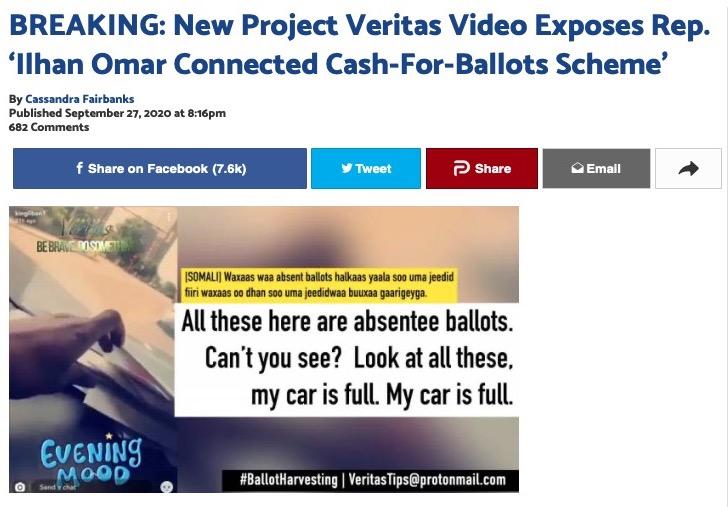Click the emoji icon beside Send a chat
This screenshot has height=507, width=728.
[167, 487]
